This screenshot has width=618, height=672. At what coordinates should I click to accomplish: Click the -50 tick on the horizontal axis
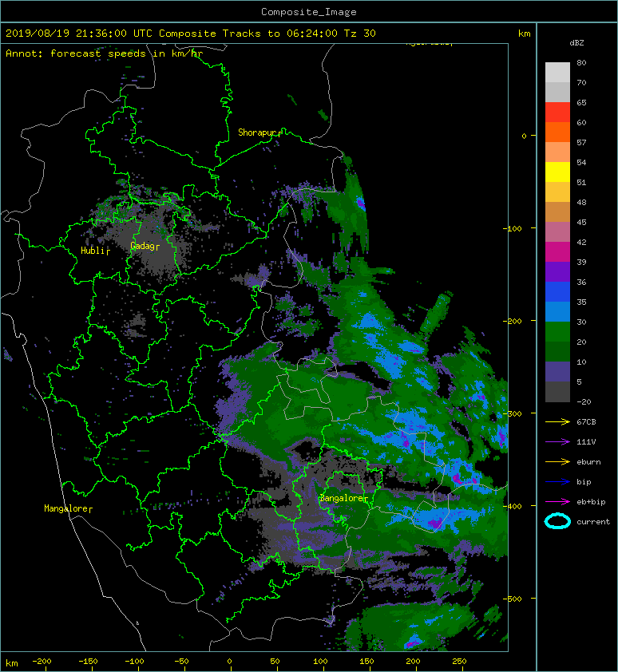tap(181, 662)
